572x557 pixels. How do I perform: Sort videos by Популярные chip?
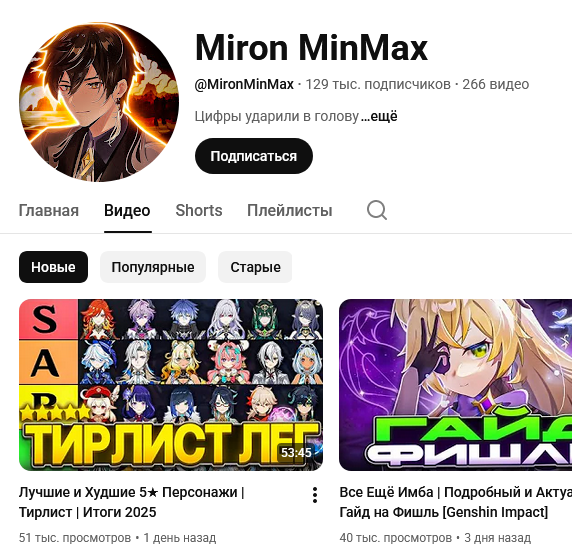(x=153, y=267)
